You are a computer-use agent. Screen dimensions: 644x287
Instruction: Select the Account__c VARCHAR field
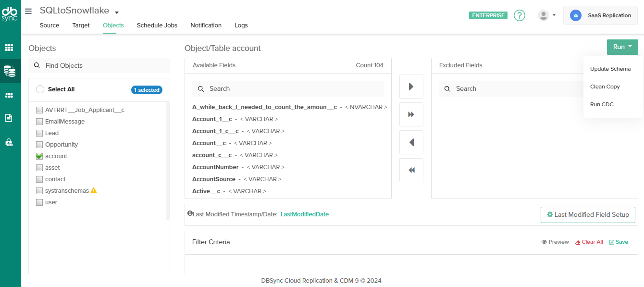[x=232, y=143]
